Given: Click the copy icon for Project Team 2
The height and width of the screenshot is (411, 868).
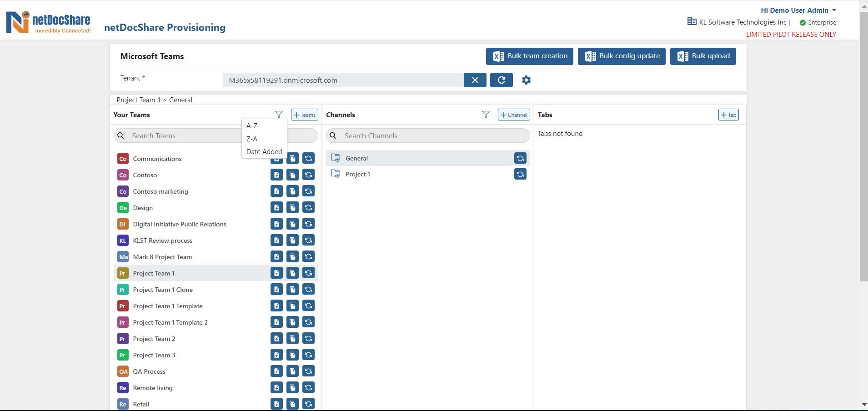Looking at the screenshot, I should click(x=292, y=338).
